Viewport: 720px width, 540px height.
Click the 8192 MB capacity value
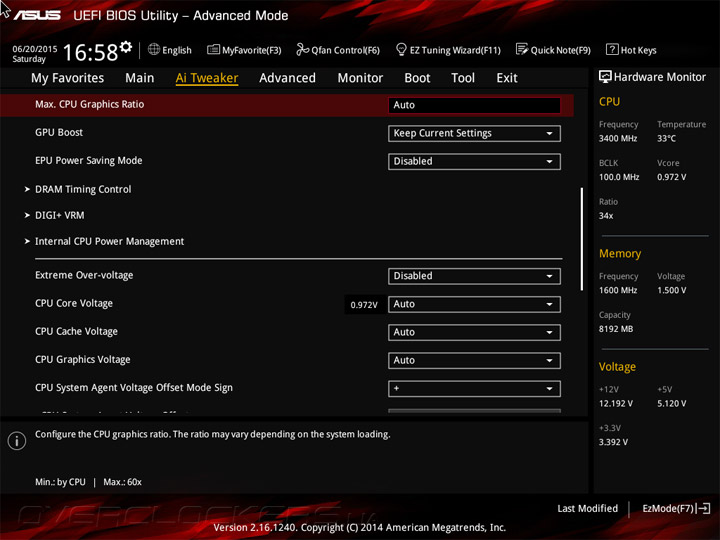point(616,329)
